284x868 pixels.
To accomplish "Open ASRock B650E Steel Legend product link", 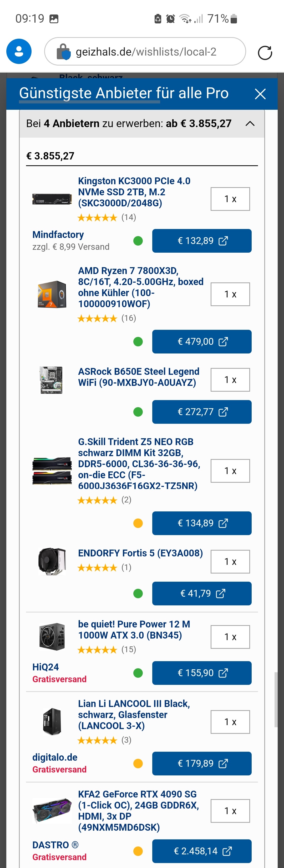I will tap(139, 377).
